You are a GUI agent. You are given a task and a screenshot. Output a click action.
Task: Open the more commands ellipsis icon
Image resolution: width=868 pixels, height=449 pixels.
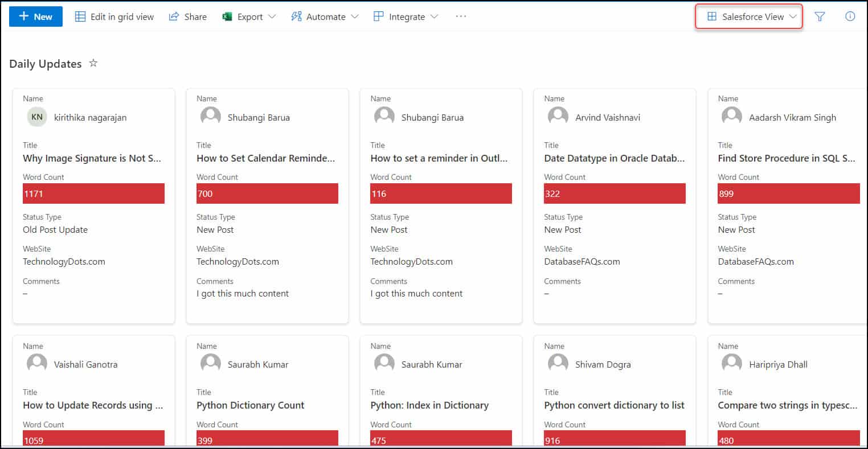(460, 17)
